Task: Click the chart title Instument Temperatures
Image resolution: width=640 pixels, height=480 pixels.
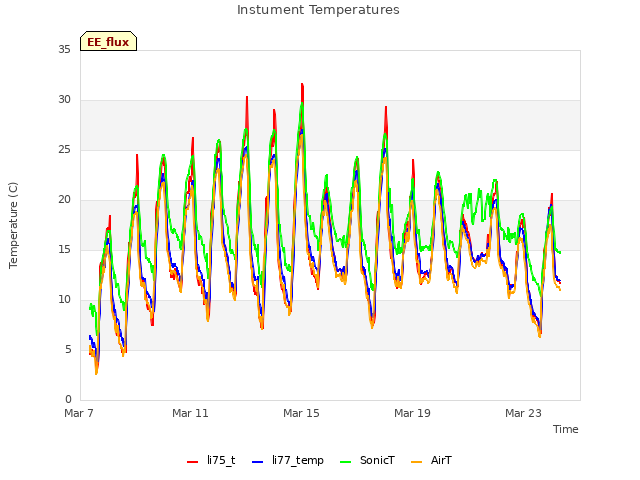Action: point(318,10)
